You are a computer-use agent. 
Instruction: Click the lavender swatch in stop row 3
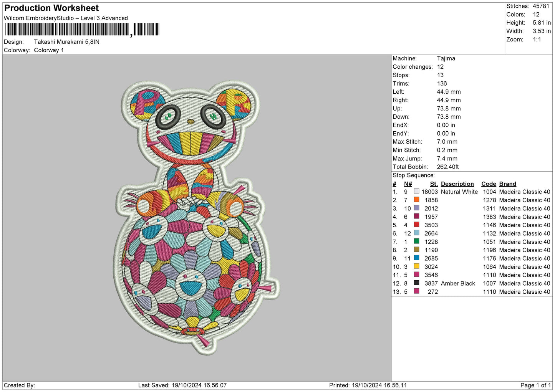click(416, 208)
